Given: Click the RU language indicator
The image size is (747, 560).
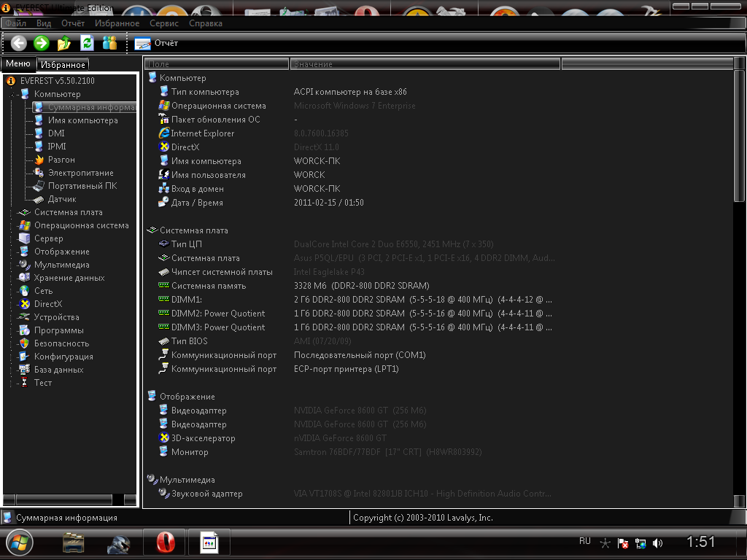Looking at the screenshot, I should pyautogui.click(x=585, y=541).
